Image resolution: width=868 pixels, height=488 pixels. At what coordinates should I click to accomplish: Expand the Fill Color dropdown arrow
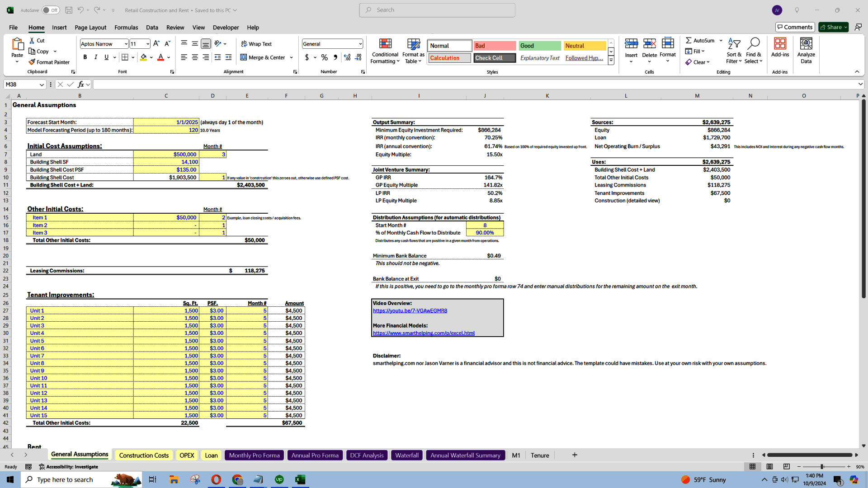[151, 57]
